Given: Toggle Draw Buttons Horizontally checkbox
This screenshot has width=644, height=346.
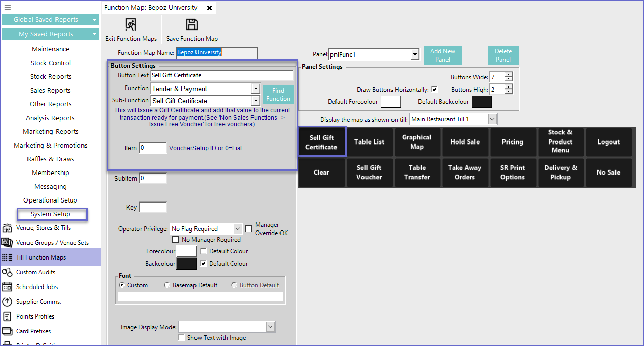Looking at the screenshot, I should click(x=434, y=89).
